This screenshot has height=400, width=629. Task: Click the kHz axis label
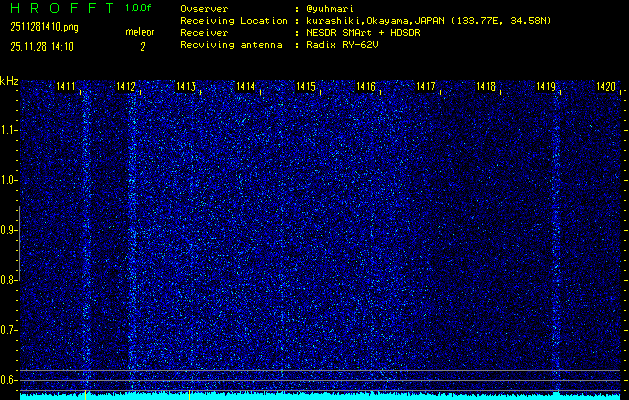(9, 81)
